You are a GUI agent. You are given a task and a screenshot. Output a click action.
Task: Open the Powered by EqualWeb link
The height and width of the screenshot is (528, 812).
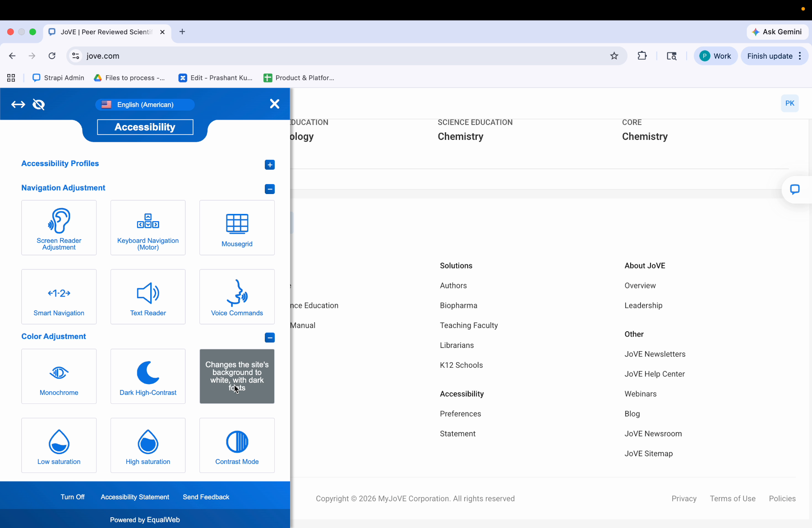[145, 520]
